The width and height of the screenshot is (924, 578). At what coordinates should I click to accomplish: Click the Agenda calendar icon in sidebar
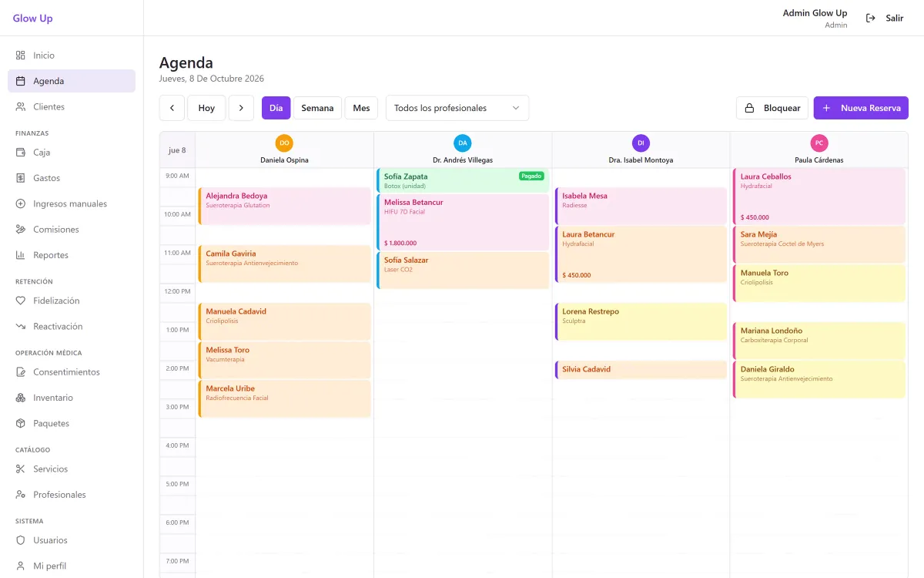click(x=21, y=81)
